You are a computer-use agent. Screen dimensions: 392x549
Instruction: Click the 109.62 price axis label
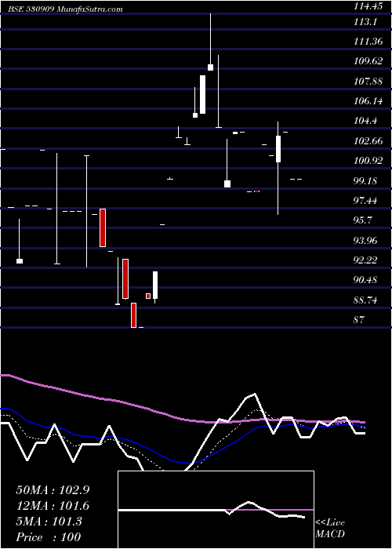click(x=368, y=61)
